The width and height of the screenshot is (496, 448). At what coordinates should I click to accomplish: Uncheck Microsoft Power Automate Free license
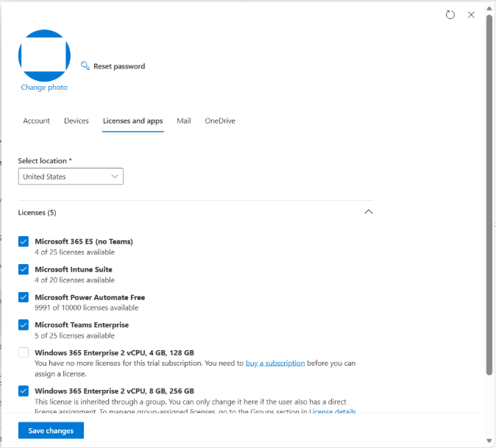24,297
